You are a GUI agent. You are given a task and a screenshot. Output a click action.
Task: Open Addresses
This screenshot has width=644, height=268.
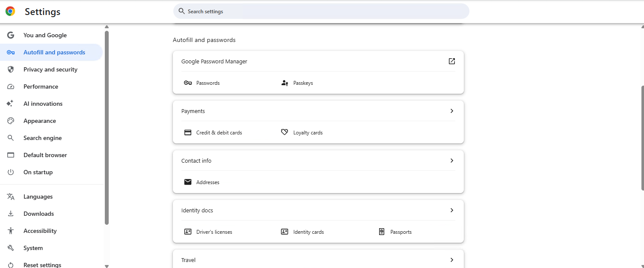(x=208, y=182)
